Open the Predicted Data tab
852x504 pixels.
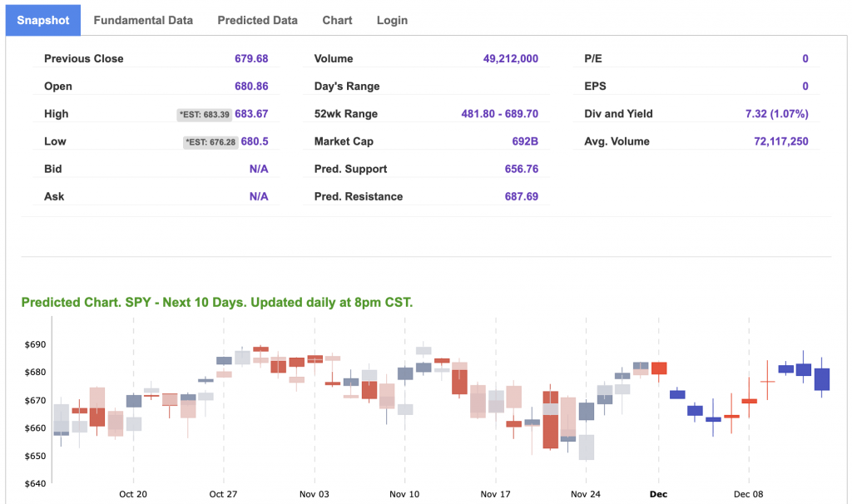pos(257,20)
